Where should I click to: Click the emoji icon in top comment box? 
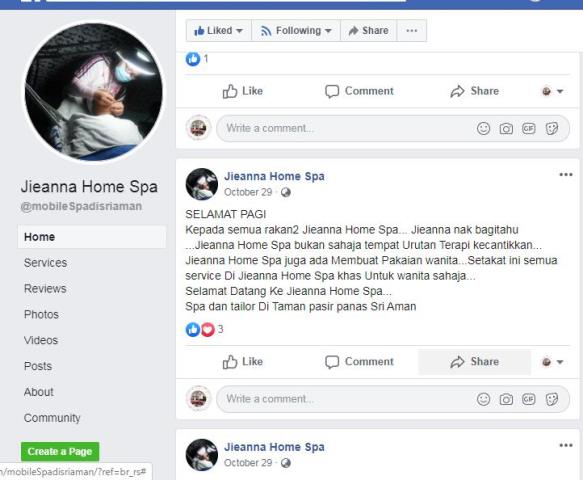[483, 129]
